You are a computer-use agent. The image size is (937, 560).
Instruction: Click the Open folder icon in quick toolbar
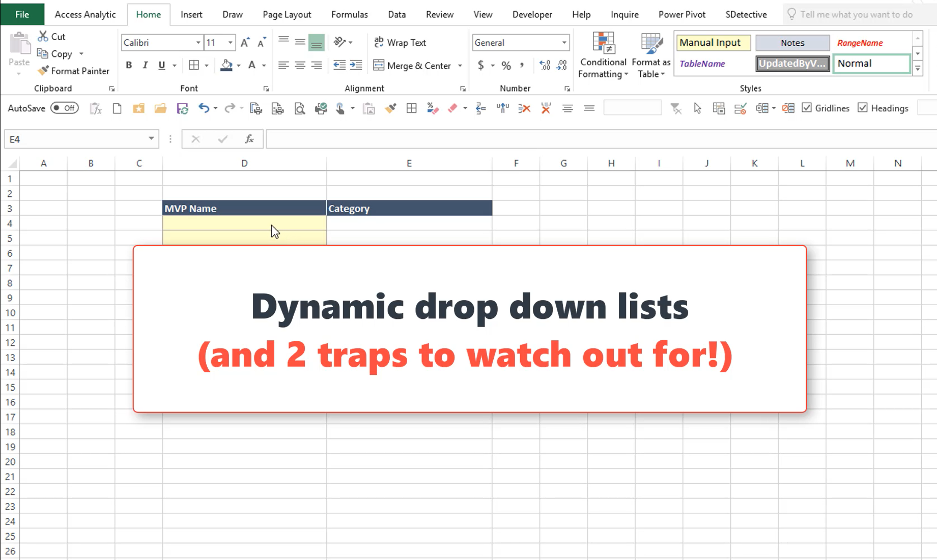coord(160,108)
